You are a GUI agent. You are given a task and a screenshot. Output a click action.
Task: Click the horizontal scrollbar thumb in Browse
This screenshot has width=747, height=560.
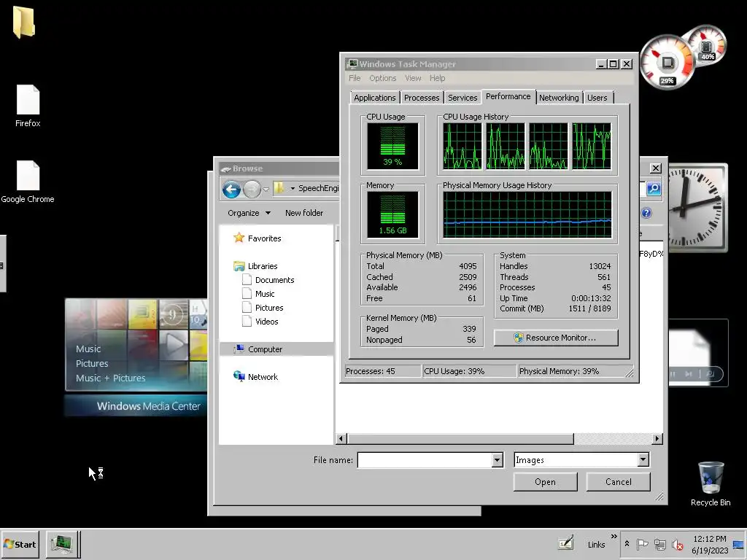pyautogui.click(x=460, y=438)
